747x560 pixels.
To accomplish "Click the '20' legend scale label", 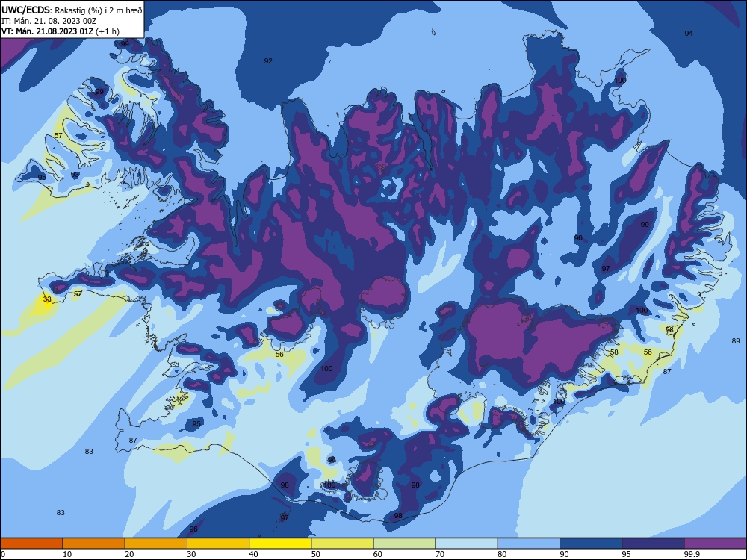I will (x=129, y=554).
